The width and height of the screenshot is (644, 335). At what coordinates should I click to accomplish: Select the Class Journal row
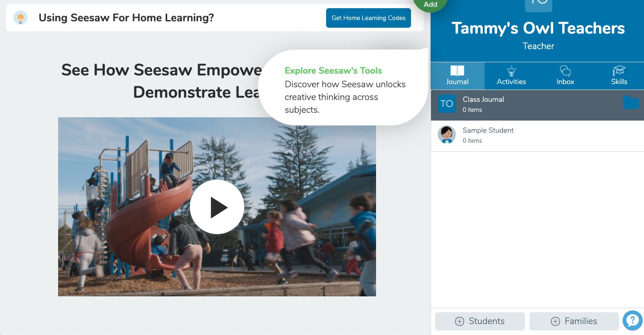tap(537, 105)
